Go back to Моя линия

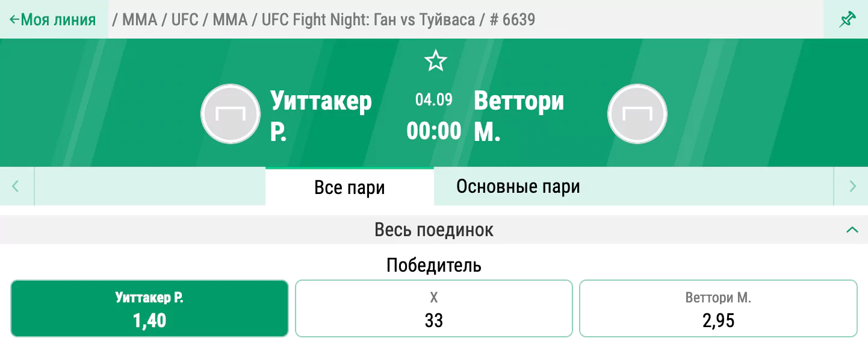click(52, 19)
